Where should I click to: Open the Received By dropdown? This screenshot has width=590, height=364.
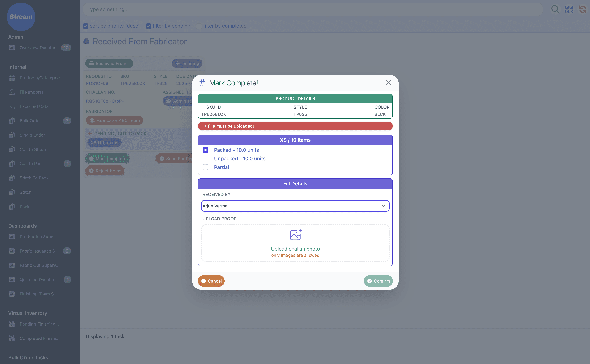coord(295,206)
